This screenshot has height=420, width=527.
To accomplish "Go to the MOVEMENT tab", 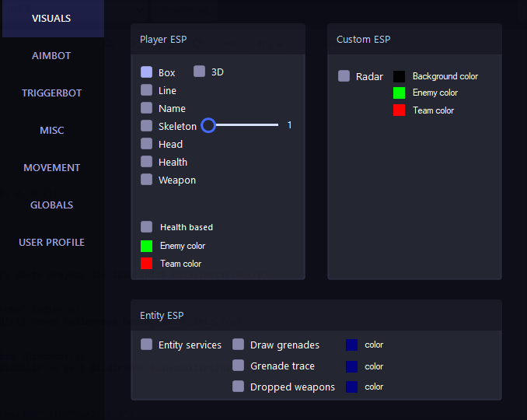I will tap(51, 168).
